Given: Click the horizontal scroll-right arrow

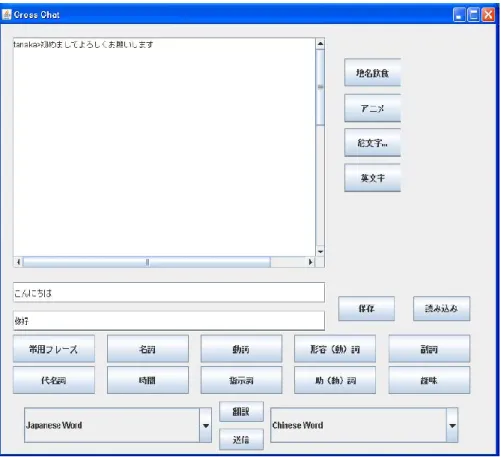Looking at the screenshot, I should click(310, 262).
